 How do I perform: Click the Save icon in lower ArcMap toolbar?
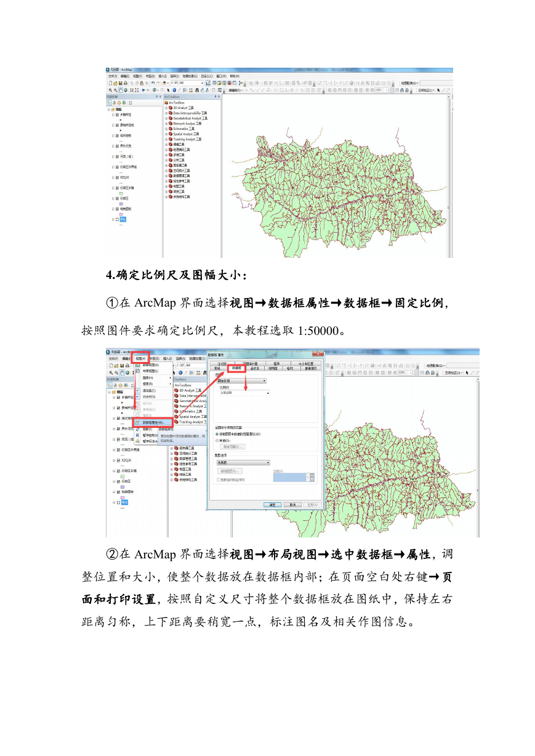pos(122,366)
